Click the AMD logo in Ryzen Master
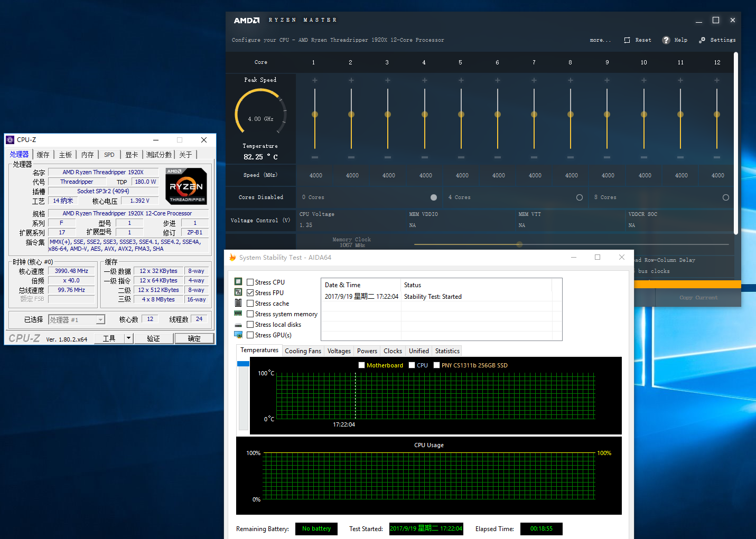This screenshot has height=539, width=756. [247, 20]
